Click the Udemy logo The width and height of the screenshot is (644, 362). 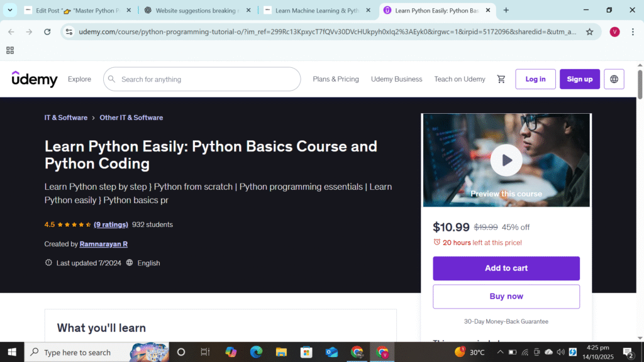pyautogui.click(x=35, y=79)
